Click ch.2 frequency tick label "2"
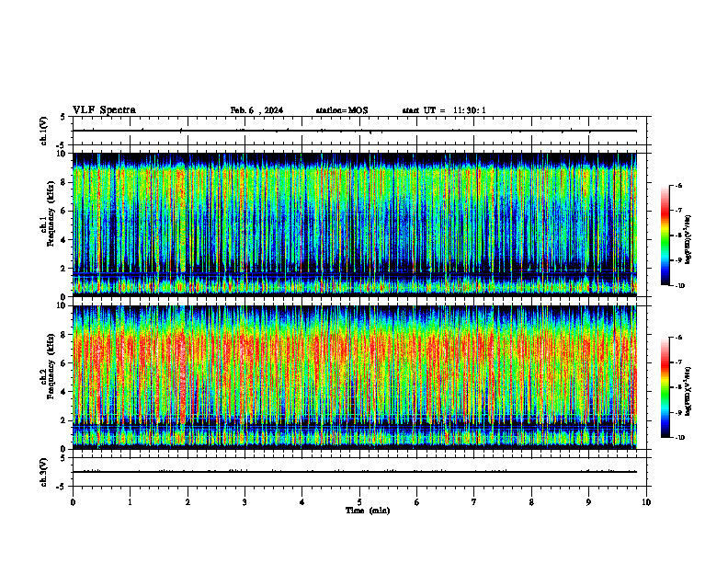This screenshot has height=563, width=728. pyautogui.click(x=64, y=420)
